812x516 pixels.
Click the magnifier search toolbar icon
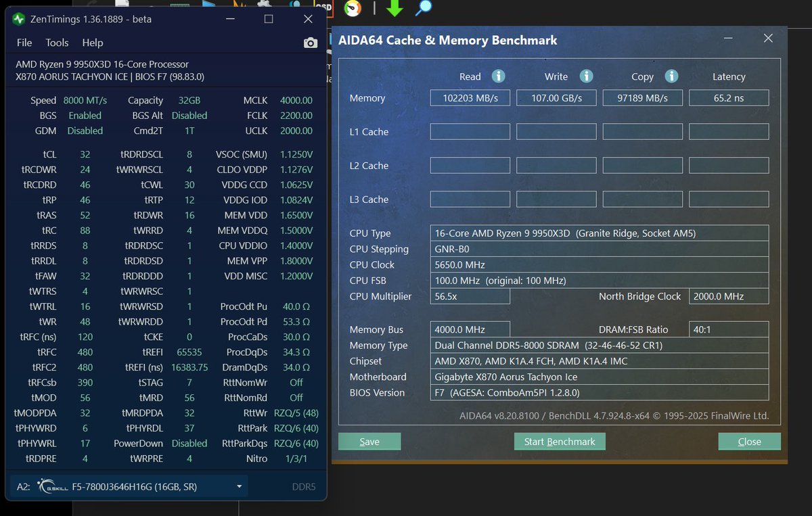point(424,8)
